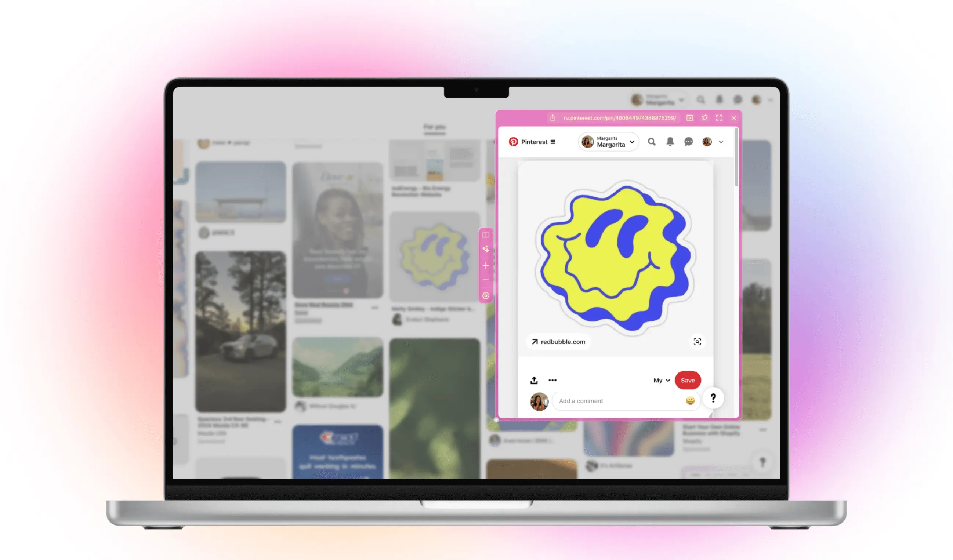Click the settings gear icon in overlay toolbar
The image size is (953, 560).
(486, 296)
